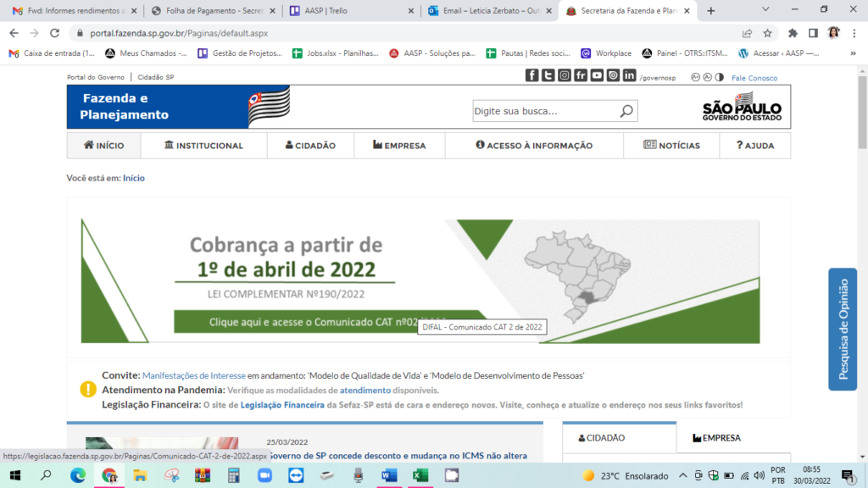Image resolution: width=868 pixels, height=488 pixels.
Task: Open the Facebook social media icon
Action: point(531,75)
